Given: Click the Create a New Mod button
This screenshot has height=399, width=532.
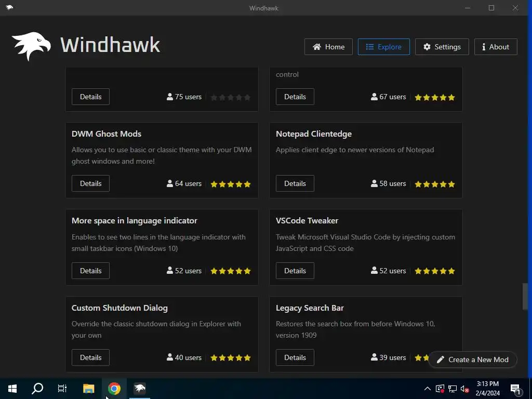Looking at the screenshot, I should [x=473, y=360].
